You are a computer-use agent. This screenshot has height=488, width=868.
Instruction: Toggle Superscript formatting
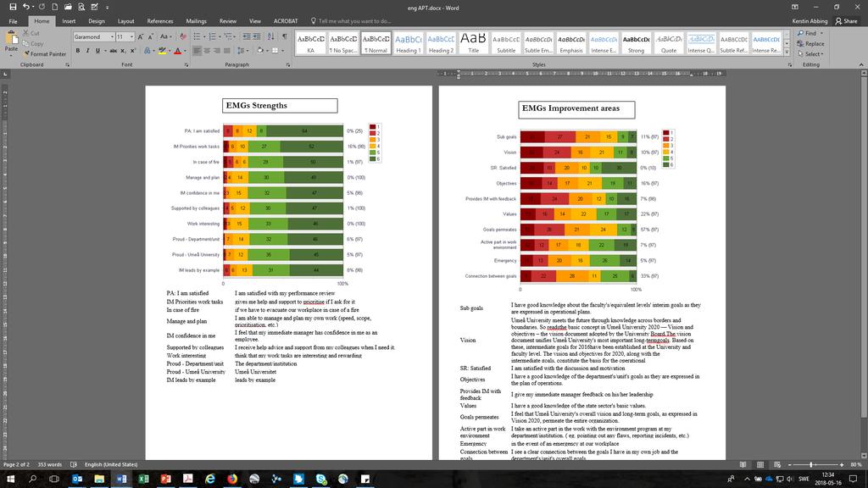tap(133, 51)
